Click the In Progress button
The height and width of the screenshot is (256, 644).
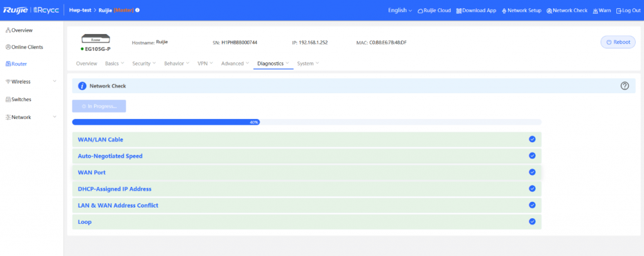99,106
